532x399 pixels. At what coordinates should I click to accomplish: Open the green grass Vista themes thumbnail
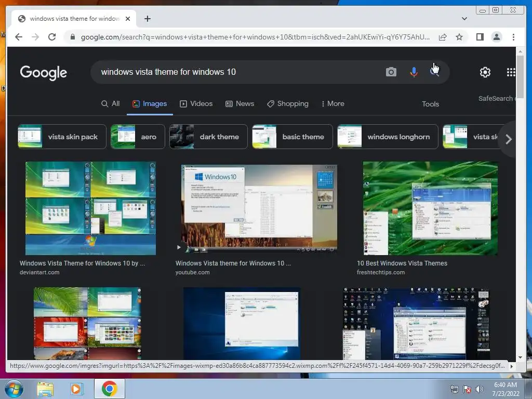pos(430,208)
